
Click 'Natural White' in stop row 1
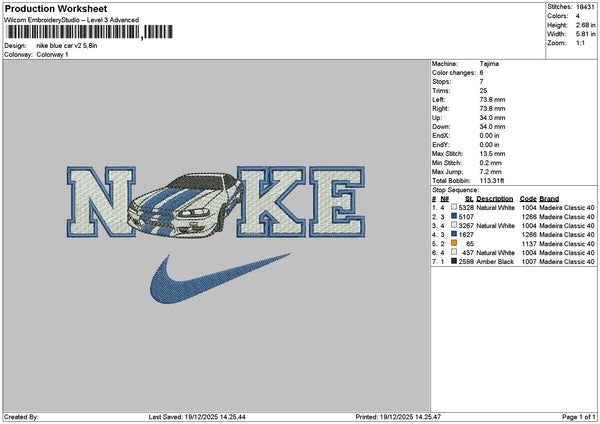(x=496, y=208)
